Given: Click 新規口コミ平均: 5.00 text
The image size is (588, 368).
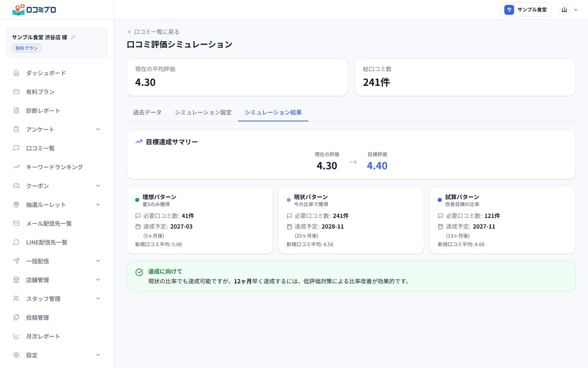Looking at the screenshot, I should (x=158, y=245).
